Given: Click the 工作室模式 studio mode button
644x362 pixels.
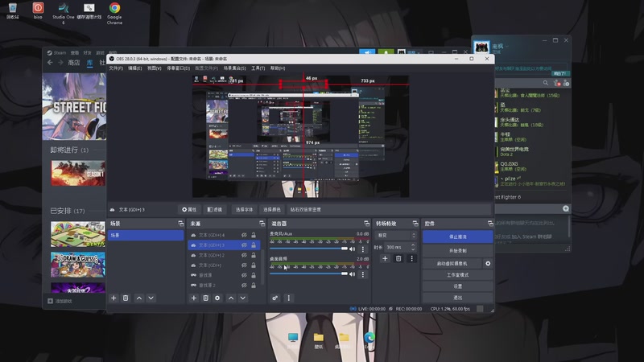Looking at the screenshot, I should [x=457, y=275].
